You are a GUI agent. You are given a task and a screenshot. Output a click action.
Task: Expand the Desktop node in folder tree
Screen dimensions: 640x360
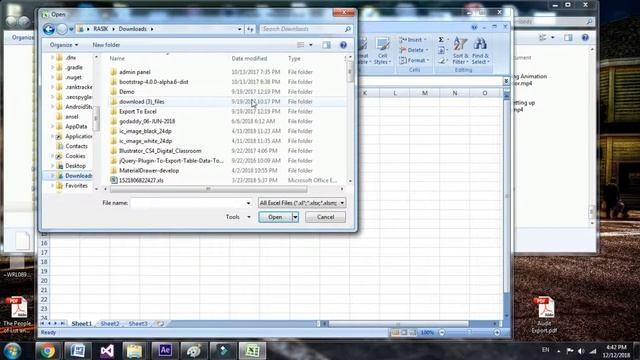point(52,166)
